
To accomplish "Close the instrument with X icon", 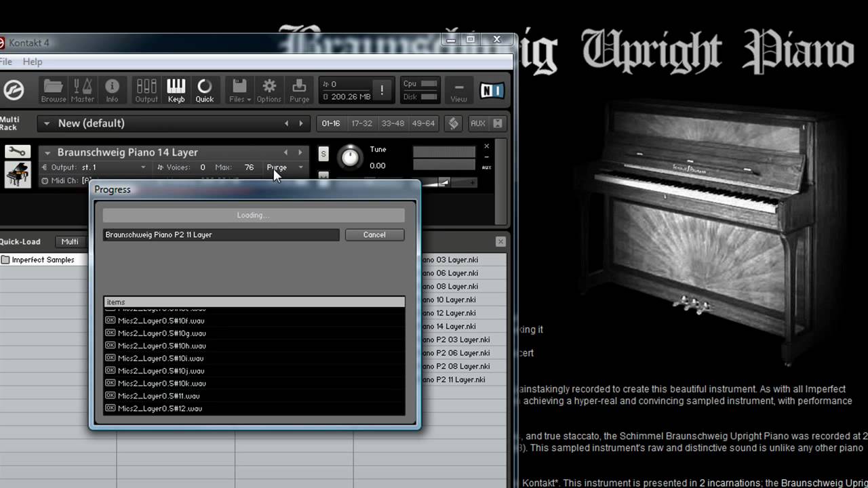I will [486, 146].
